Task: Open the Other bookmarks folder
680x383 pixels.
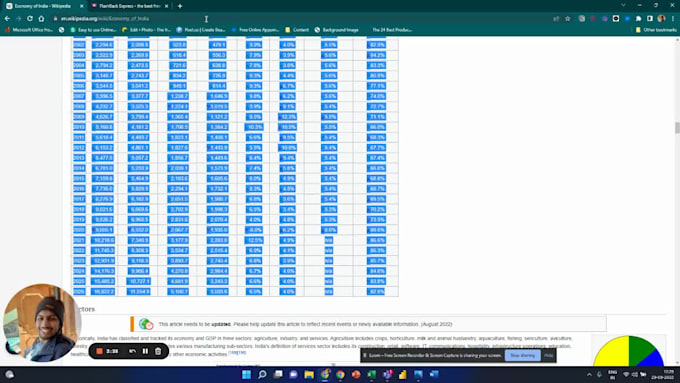Action: pyautogui.click(x=656, y=30)
